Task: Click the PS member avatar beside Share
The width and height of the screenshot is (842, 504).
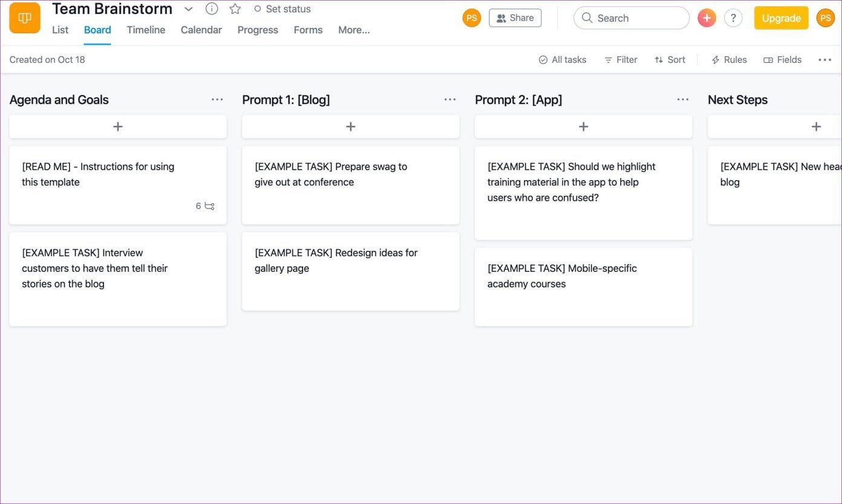Action: point(472,18)
